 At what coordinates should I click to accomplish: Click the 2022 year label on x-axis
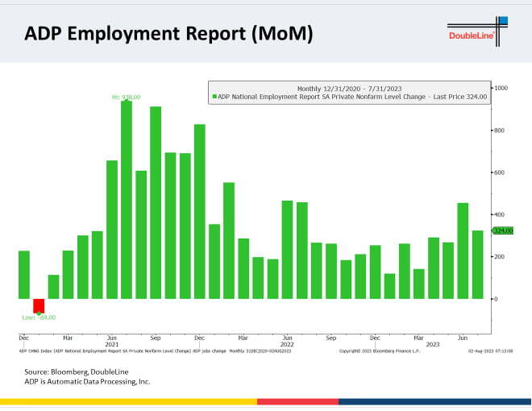pos(287,345)
